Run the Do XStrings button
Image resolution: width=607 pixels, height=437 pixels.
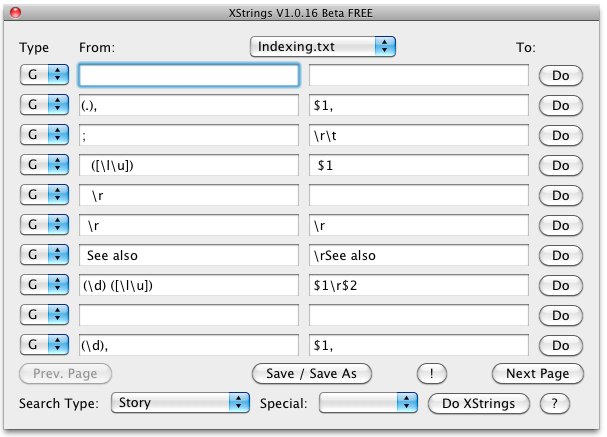[478, 404]
